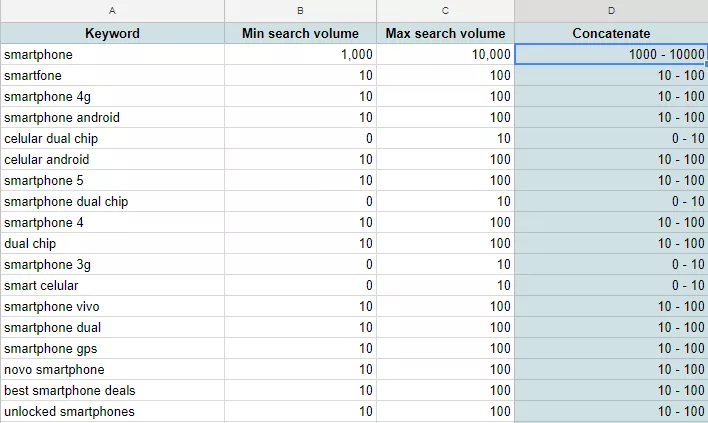
Task: Click min volume for smartphone dual chip
Action: [300, 201]
